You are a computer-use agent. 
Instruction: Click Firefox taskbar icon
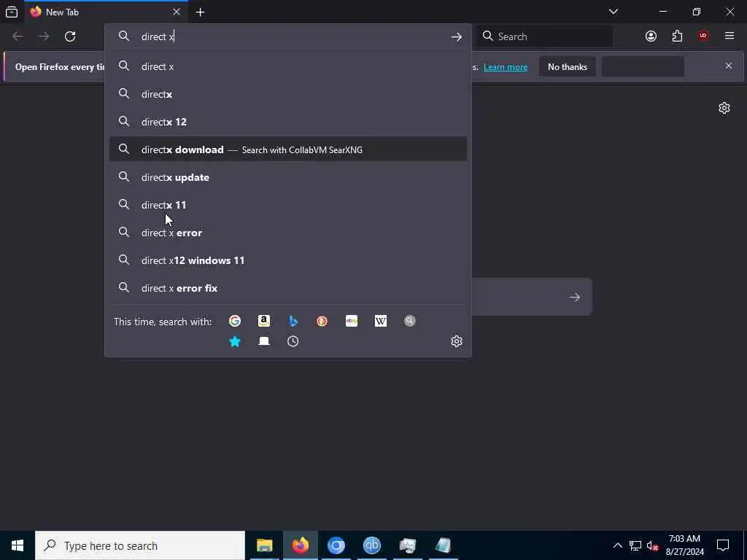pyautogui.click(x=300, y=545)
